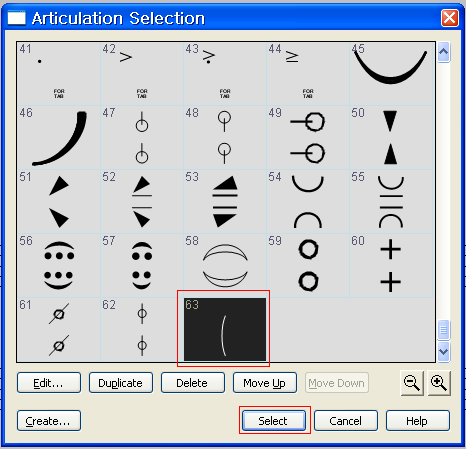466x449 pixels.
Task: Click the scrollbar down arrow
Action: 443,352
